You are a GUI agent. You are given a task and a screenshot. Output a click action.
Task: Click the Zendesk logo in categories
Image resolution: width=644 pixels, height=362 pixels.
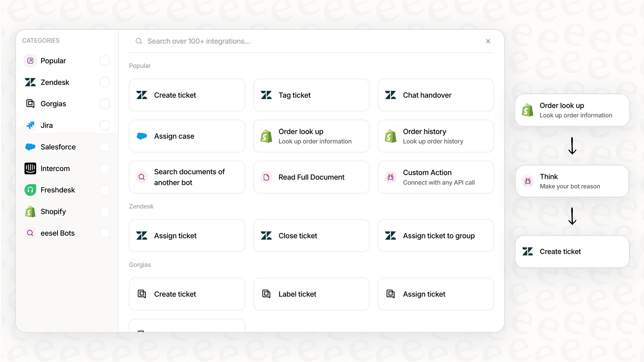[x=30, y=82]
